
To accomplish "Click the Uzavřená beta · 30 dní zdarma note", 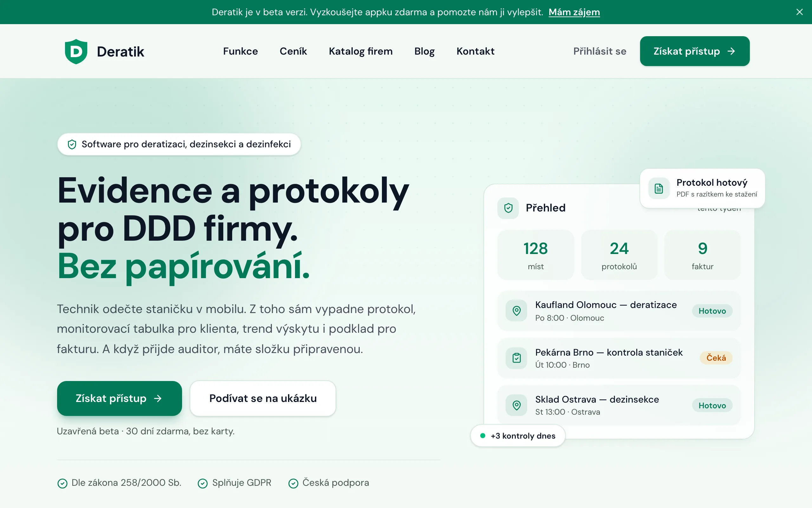I will point(146,431).
